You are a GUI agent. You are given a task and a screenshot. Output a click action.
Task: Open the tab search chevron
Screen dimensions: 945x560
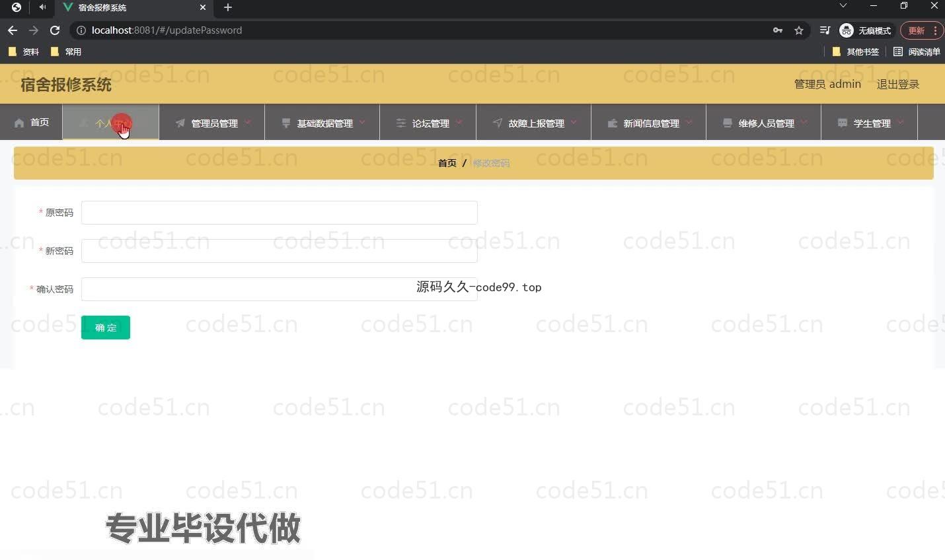pos(843,6)
